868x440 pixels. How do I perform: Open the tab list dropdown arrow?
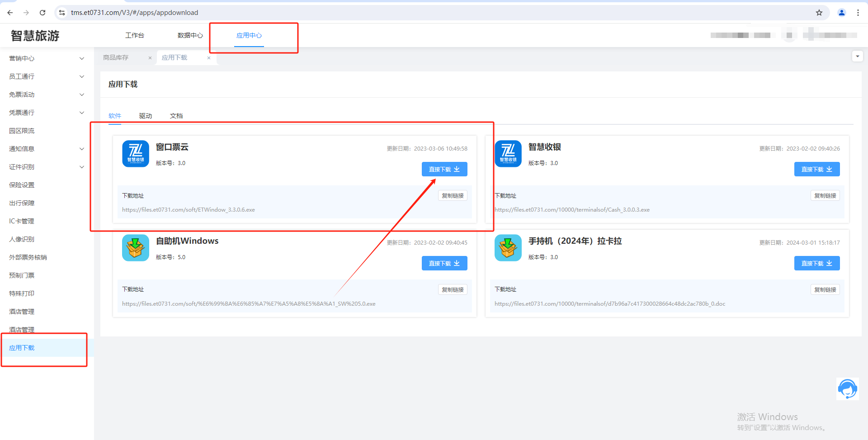(857, 57)
